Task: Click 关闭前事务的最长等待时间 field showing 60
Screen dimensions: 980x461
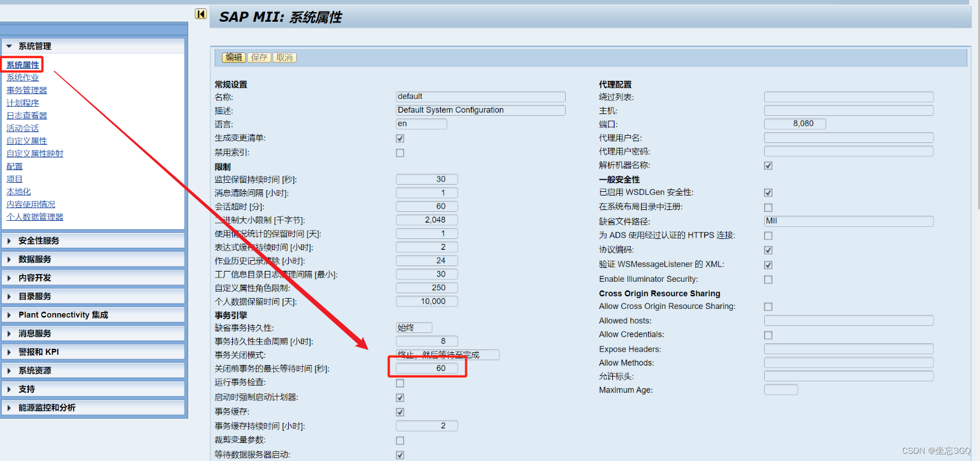Action: 427,368
